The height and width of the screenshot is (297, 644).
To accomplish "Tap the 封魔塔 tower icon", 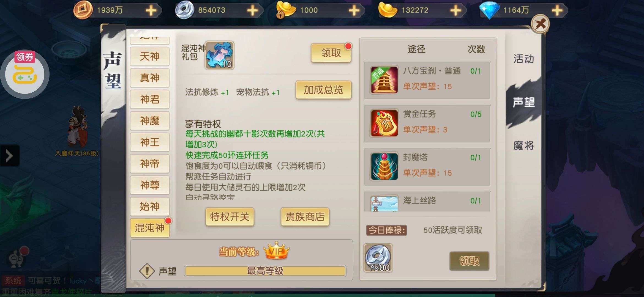I will click(384, 166).
